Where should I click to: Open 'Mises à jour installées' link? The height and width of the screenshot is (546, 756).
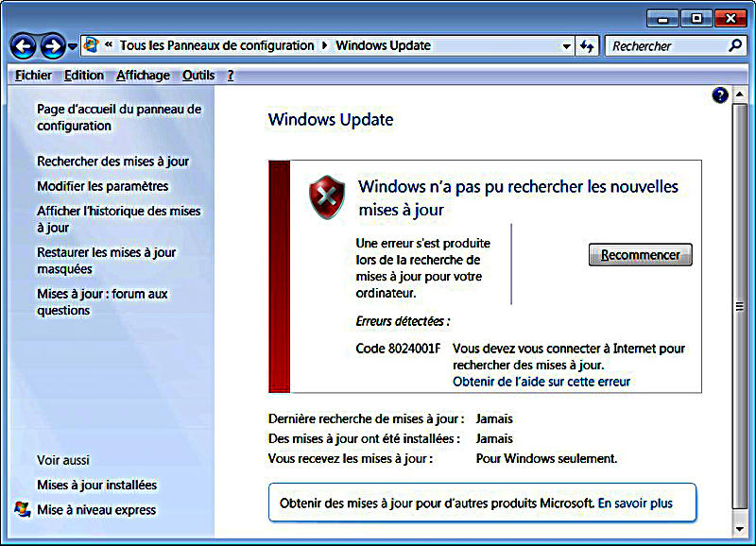[x=97, y=485]
